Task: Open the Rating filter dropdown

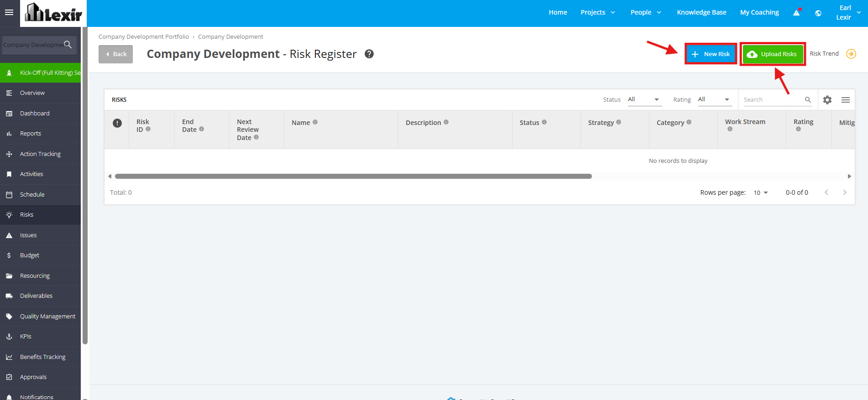Action: (715, 99)
